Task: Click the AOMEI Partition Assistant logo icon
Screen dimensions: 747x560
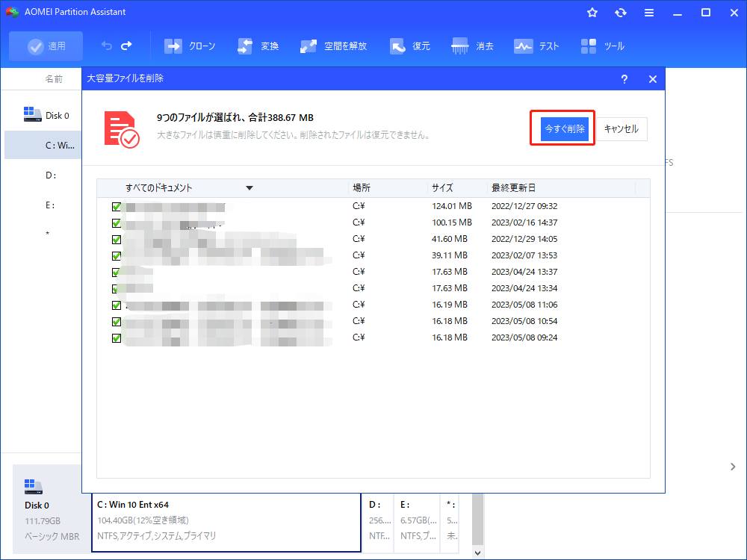Action: (13, 12)
